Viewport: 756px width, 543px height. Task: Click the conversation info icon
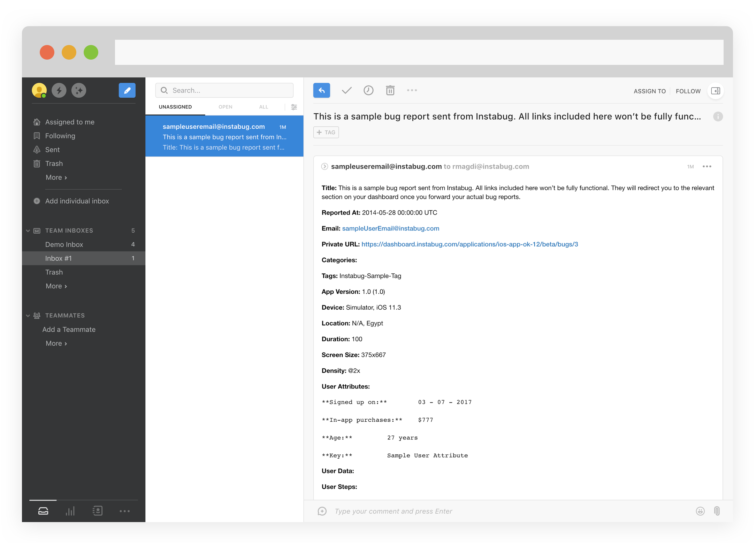click(718, 116)
